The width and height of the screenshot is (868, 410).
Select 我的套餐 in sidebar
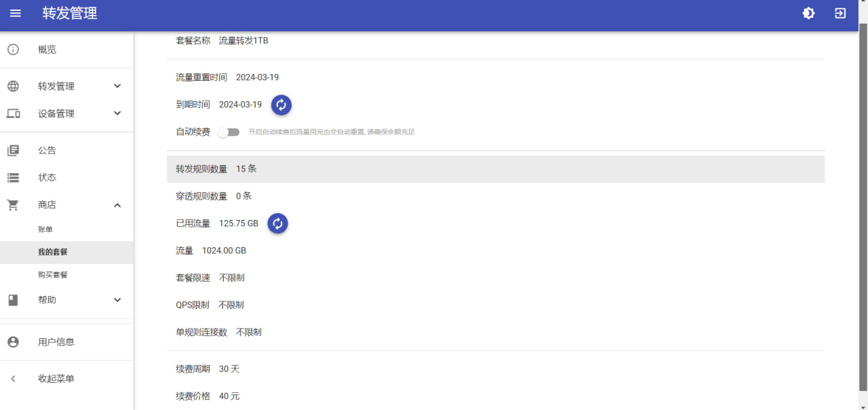point(53,252)
